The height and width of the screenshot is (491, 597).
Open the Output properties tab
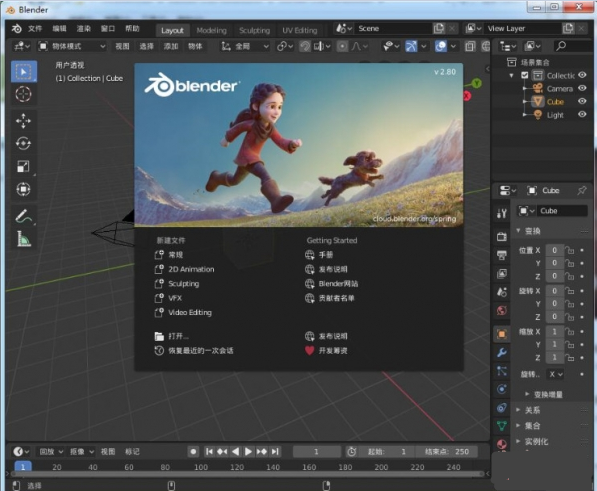502,255
